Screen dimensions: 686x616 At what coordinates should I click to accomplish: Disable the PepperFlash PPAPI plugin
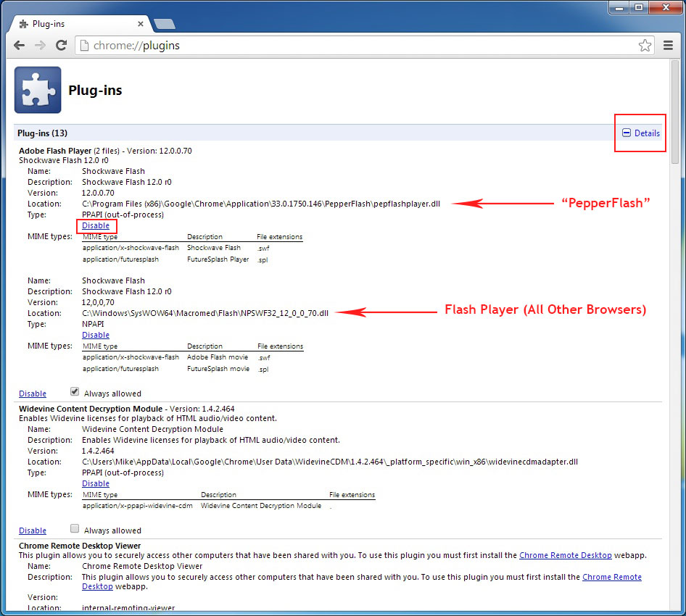[96, 225]
